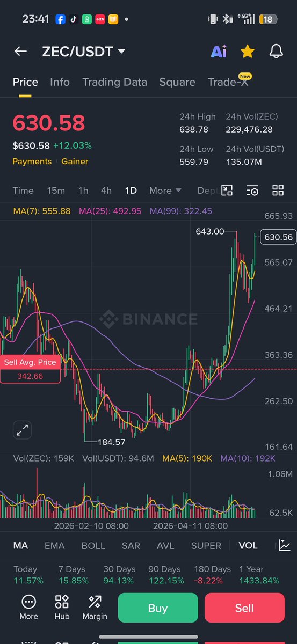Tap the 24h High 638.78 value
Image resolution: width=297 pixels, height=644 pixels.
[193, 129]
